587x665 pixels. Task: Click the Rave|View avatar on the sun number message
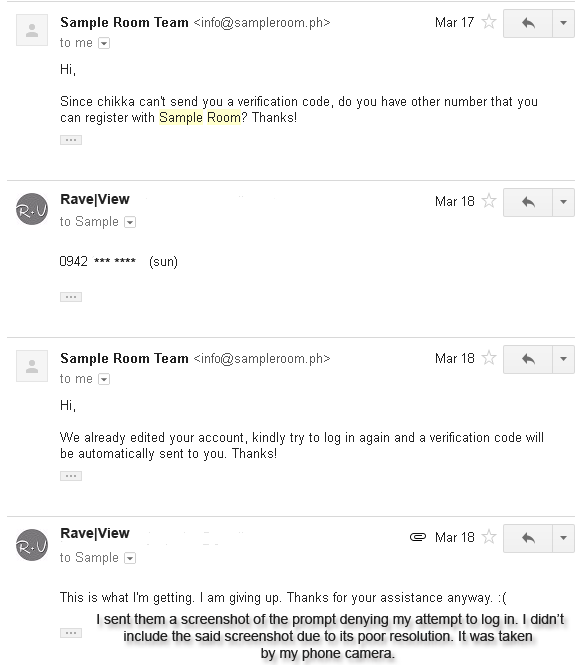[32, 209]
